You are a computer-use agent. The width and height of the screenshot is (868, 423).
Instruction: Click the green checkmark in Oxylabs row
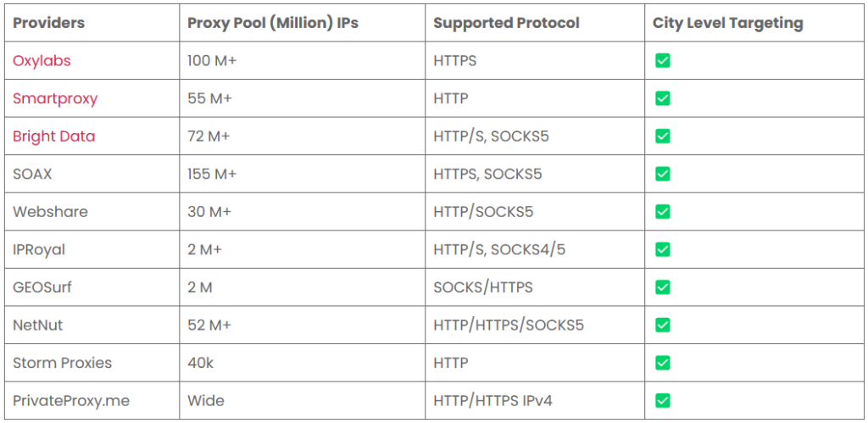click(662, 61)
